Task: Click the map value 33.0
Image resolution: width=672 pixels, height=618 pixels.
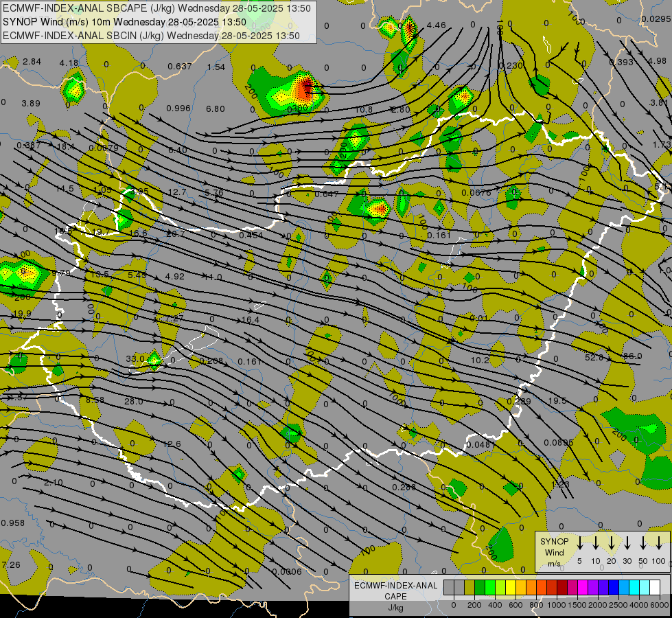Action: [x=135, y=358]
